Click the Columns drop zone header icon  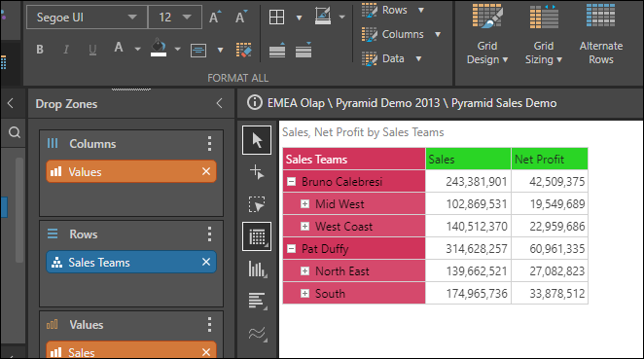(x=53, y=143)
